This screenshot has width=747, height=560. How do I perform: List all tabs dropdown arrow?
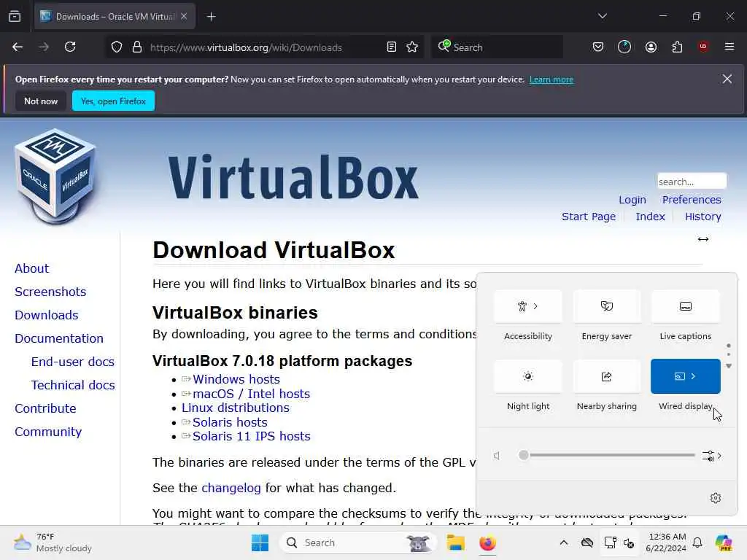point(602,16)
